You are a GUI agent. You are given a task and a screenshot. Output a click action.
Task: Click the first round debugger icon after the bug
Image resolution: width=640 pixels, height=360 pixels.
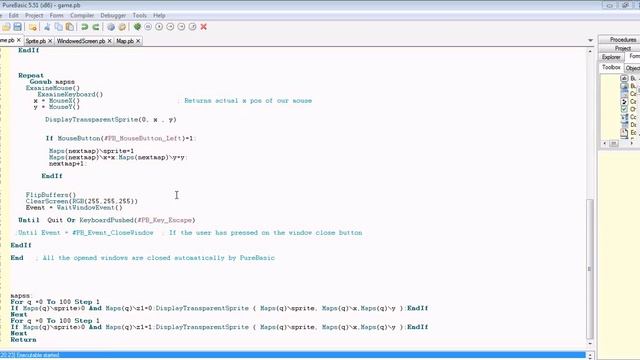(148, 27)
